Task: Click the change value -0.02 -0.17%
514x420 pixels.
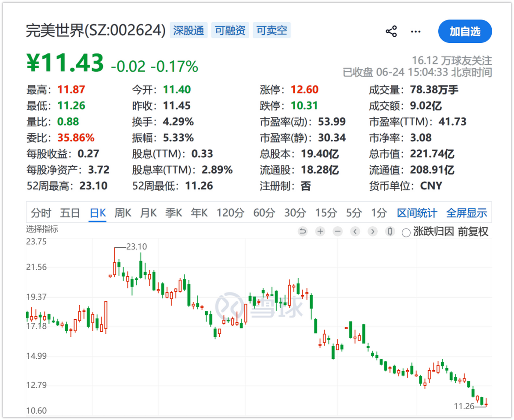Action: (x=154, y=66)
